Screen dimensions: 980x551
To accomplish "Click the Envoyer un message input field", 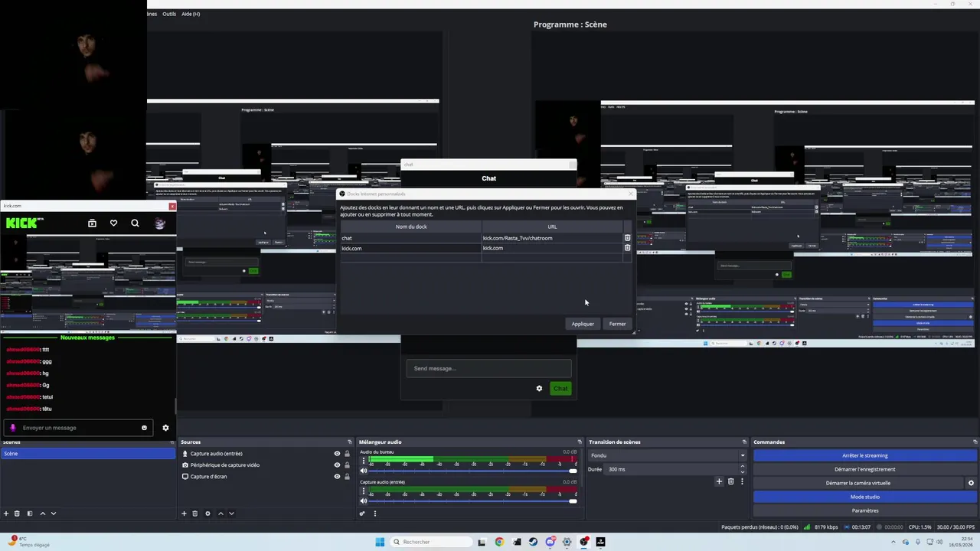I will 80,428.
